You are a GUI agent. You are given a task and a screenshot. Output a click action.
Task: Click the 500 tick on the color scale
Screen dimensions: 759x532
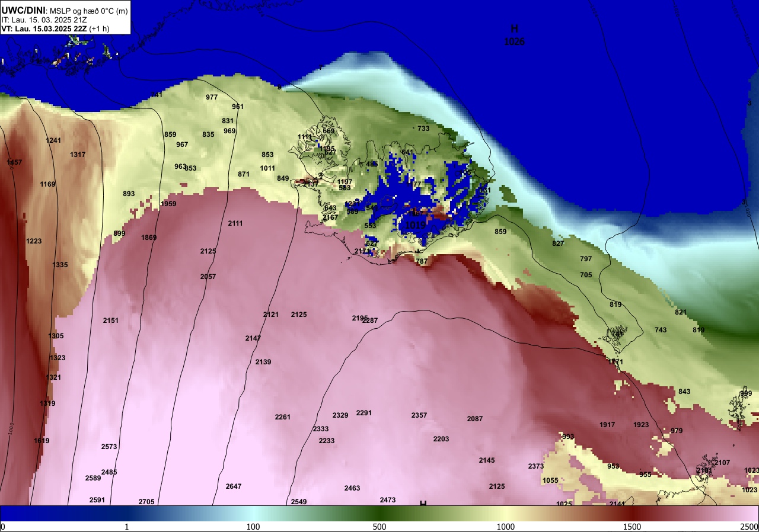click(379, 527)
